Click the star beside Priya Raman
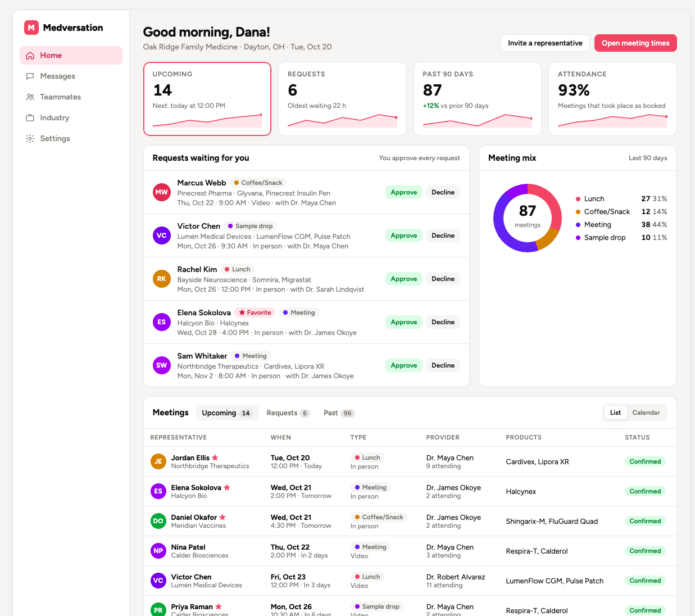Image resolution: width=695 pixels, height=616 pixels. 219,606
